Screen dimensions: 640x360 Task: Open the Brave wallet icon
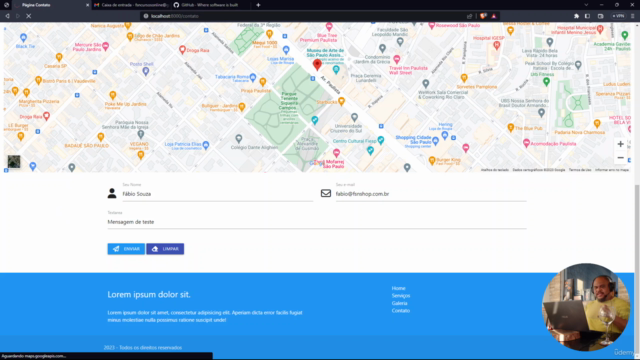[600, 16]
